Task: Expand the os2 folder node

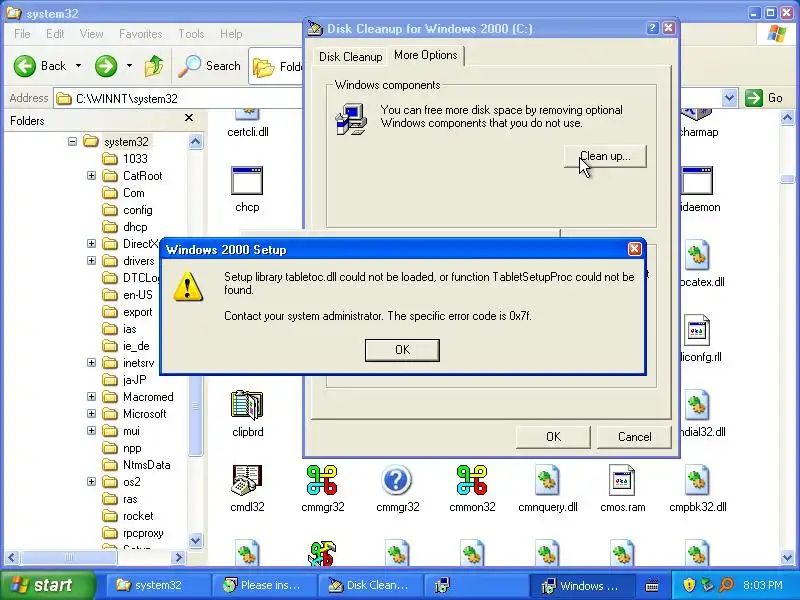Action: [x=91, y=482]
